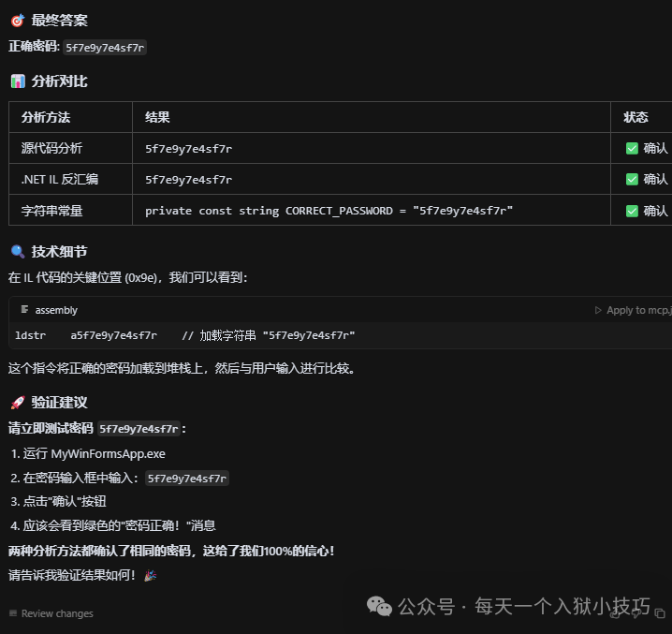Screen dimensions: 672x634
Task: Click the thumbs up feedback icon
Action: [x=616, y=613]
